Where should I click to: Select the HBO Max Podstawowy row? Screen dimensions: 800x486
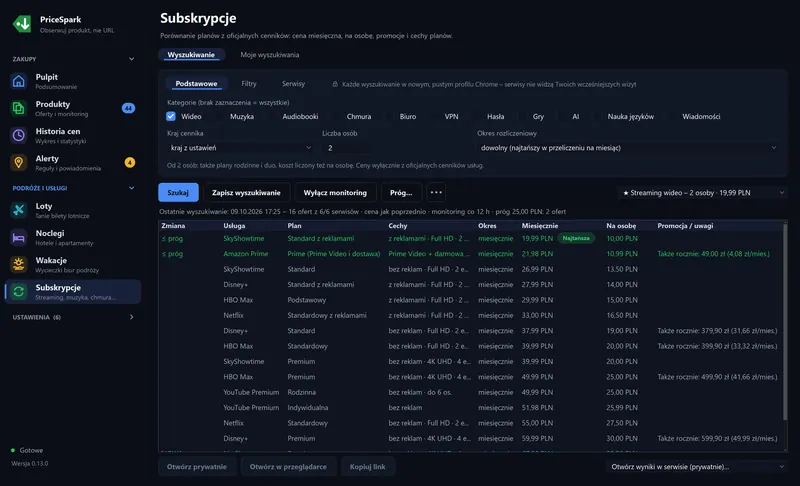click(x=470, y=300)
